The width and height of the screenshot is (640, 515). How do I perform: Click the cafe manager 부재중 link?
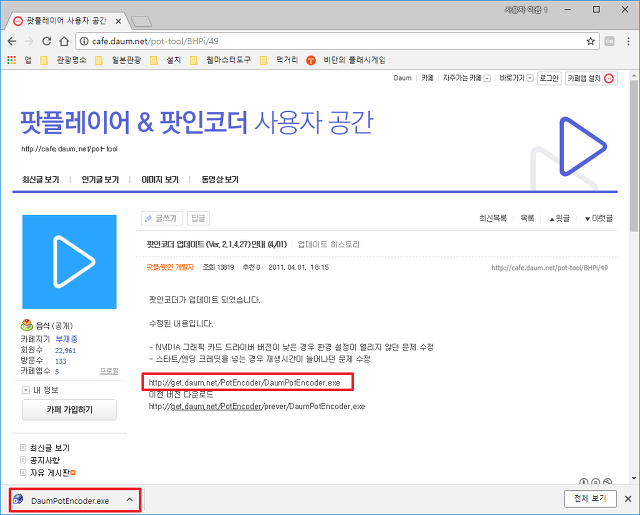66,339
